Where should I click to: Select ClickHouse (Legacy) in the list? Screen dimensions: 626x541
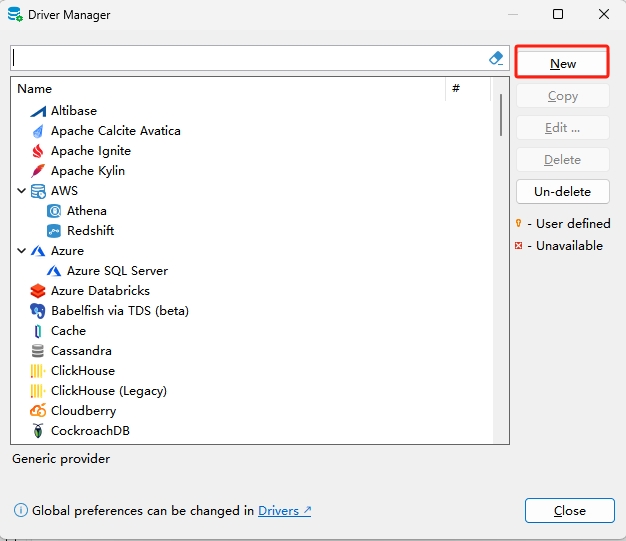click(108, 391)
